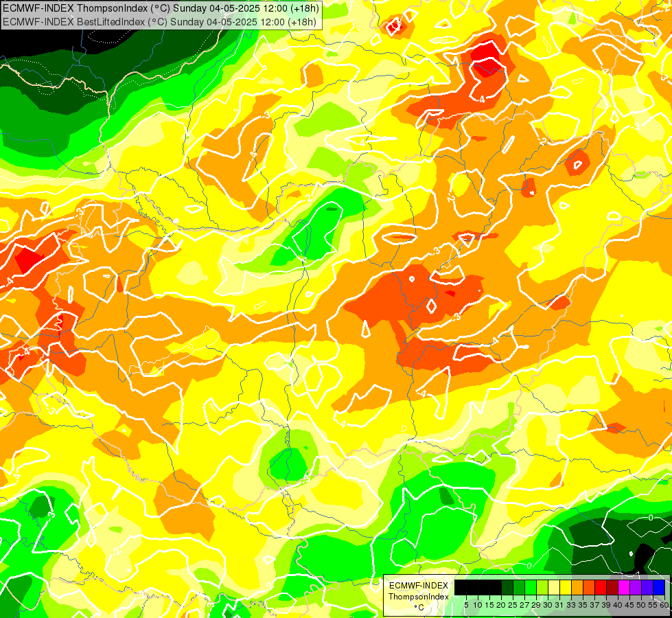The height and width of the screenshot is (618, 672).
Task: Click the ECMWF-INDEX ThompsonIndex title line
Action: (161, 8)
